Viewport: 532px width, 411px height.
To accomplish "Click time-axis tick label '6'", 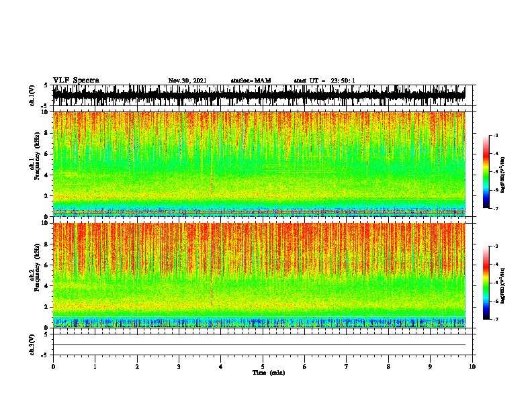I will pyautogui.click(x=305, y=367).
